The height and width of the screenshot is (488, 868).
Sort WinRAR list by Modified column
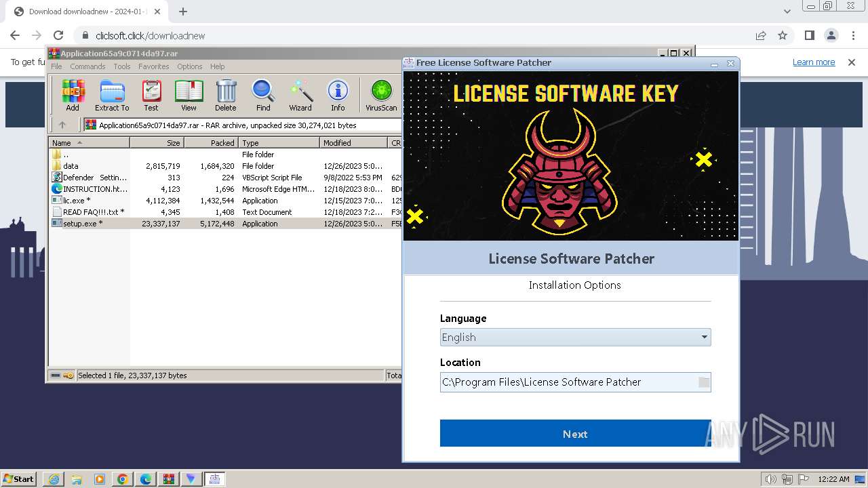[353, 142]
